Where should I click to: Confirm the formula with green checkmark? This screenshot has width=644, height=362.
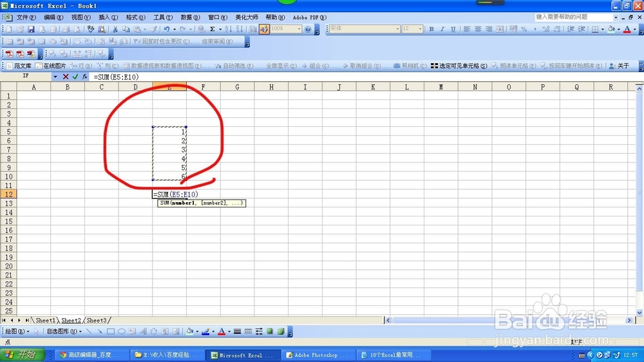(x=75, y=77)
